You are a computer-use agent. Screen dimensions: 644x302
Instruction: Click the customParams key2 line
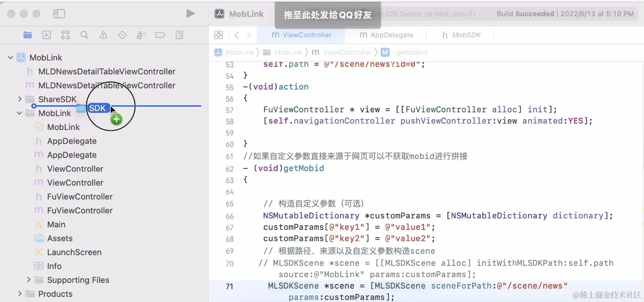(x=349, y=238)
